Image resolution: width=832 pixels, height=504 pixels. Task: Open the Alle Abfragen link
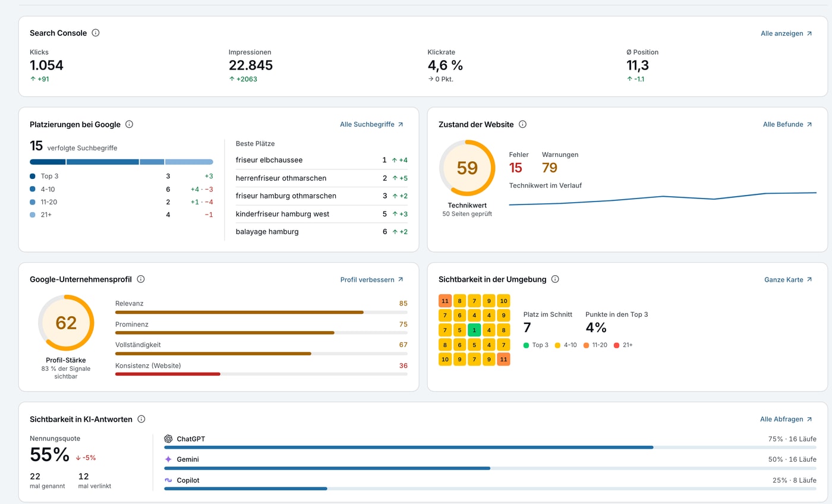pyautogui.click(x=786, y=419)
